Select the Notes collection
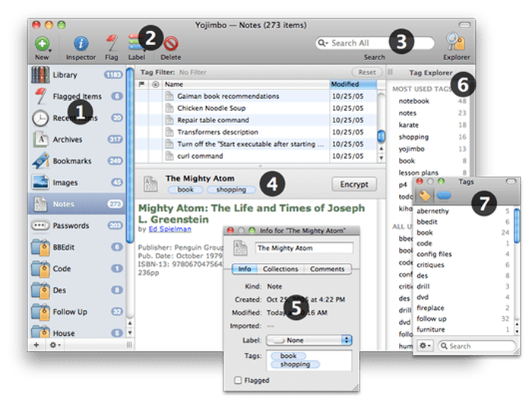 pyautogui.click(x=77, y=204)
